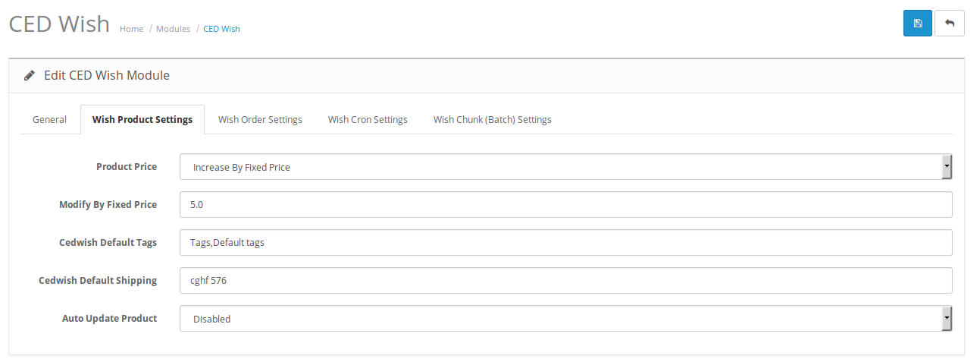
Task: Open the Product Price dropdown
Action: [561, 167]
